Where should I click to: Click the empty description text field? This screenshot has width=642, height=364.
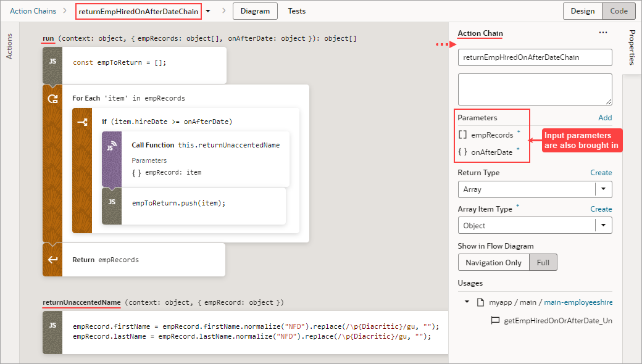coord(535,89)
